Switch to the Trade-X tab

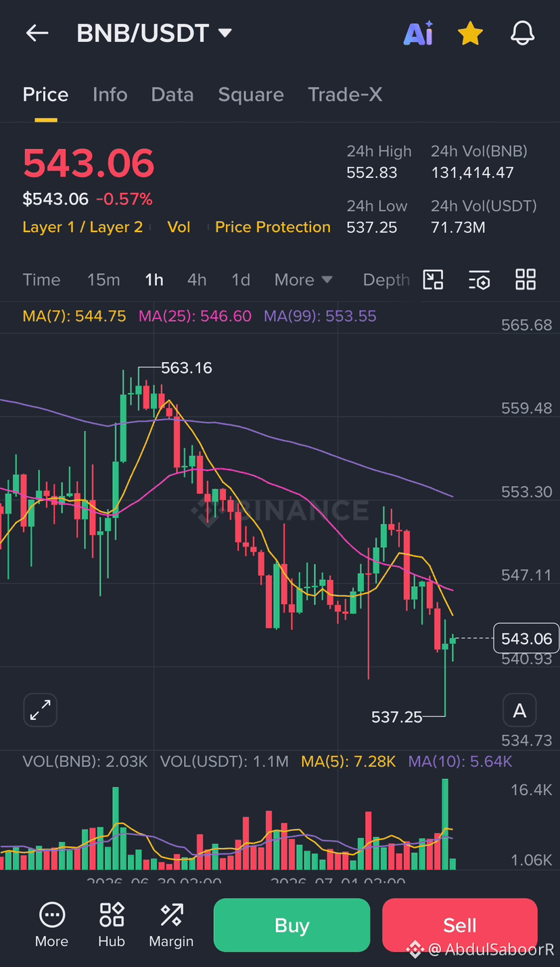[x=345, y=95]
